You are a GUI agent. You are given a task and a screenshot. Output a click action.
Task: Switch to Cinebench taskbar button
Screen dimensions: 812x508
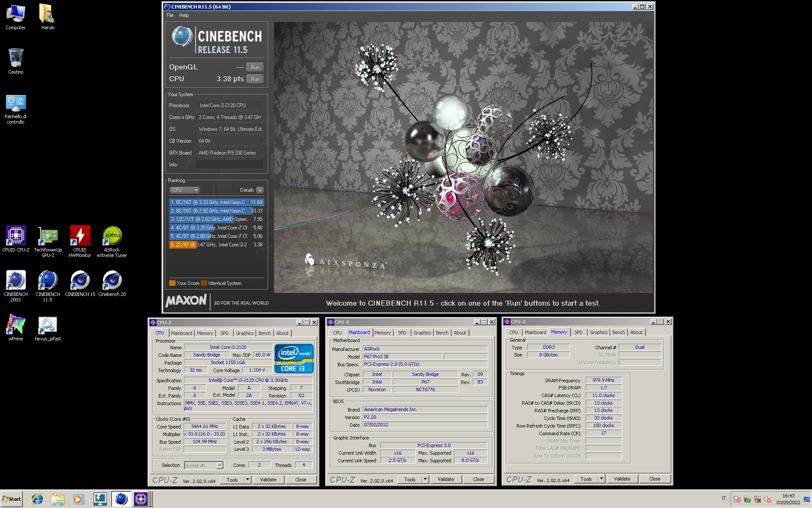pos(121,499)
